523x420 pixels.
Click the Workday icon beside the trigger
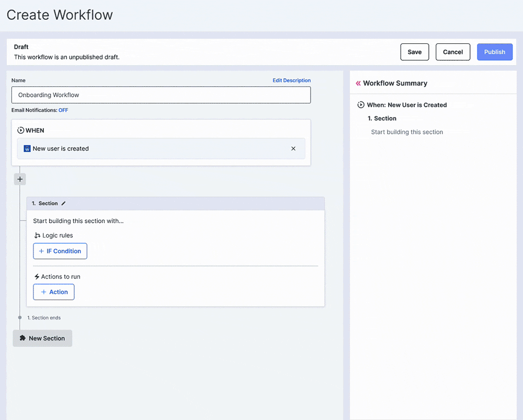coord(27,149)
